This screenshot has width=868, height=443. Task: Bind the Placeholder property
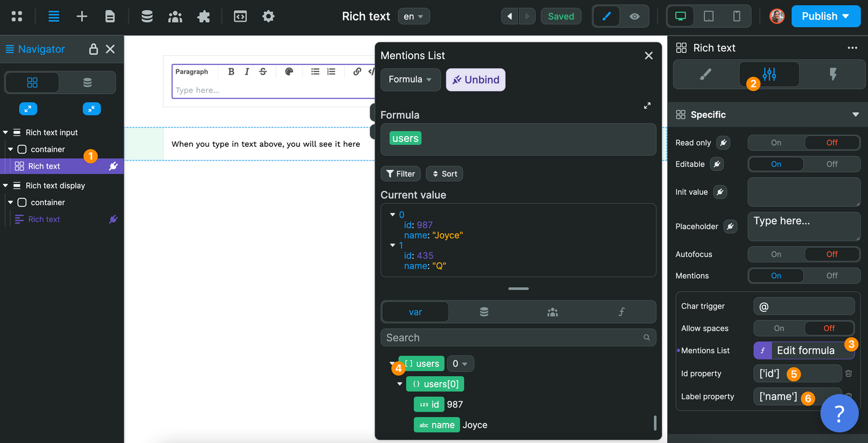coord(731,226)
